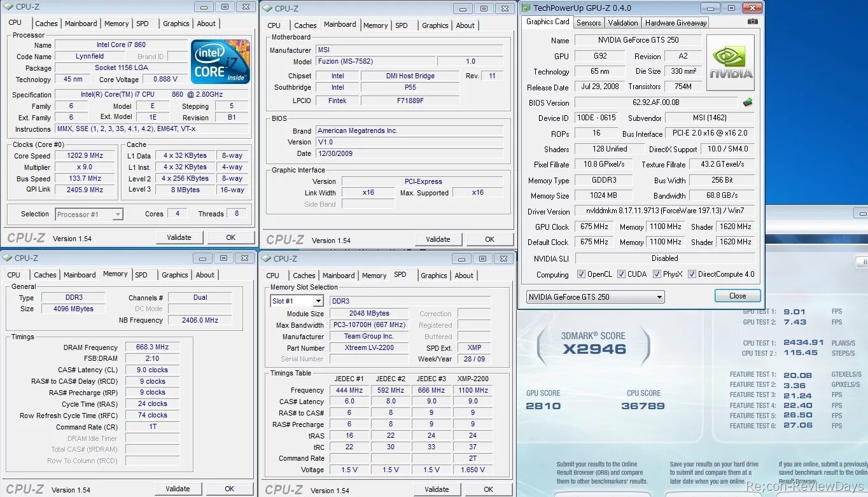Open SPD tab in the DRAM Frequency window
This screenshot has width=868, height=497.
(141, 275)
